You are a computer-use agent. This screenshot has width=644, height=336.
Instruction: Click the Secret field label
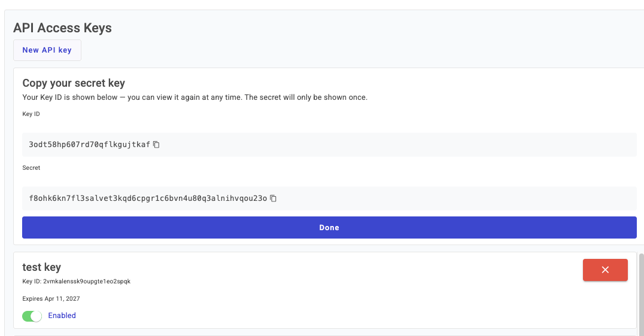(31, 168)
